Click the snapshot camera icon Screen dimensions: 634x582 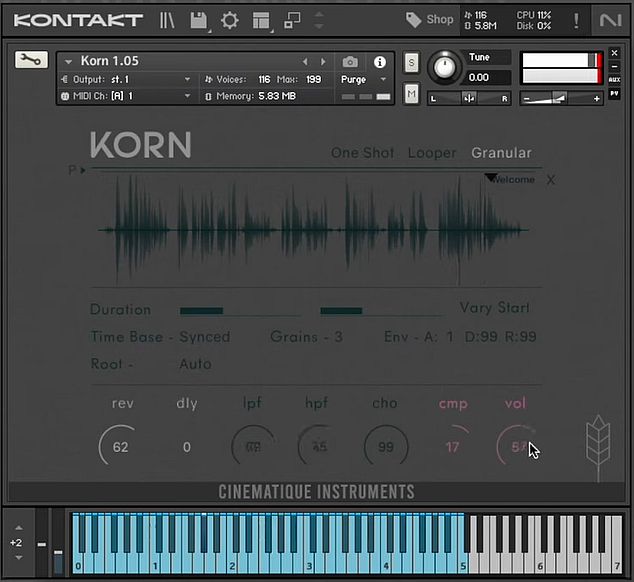(x=350, y=62)
